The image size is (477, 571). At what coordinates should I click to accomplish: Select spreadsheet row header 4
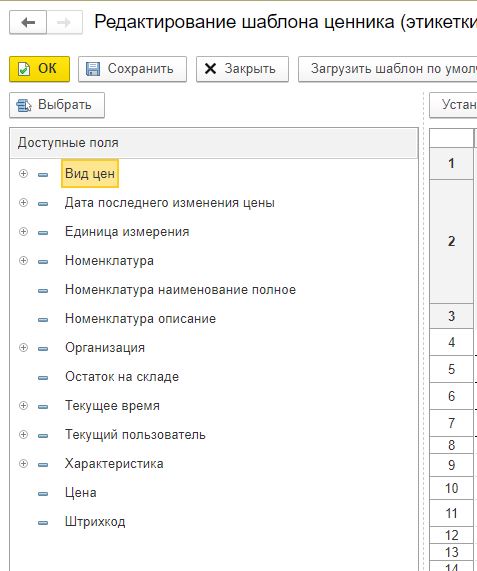(x=452, y=342)
